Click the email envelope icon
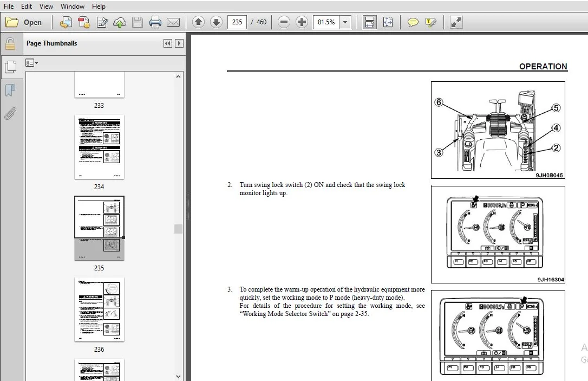 tap(173, 22)
